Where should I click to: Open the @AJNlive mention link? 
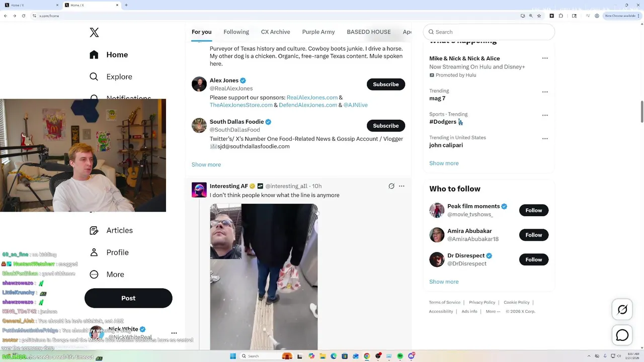(355, 105)
